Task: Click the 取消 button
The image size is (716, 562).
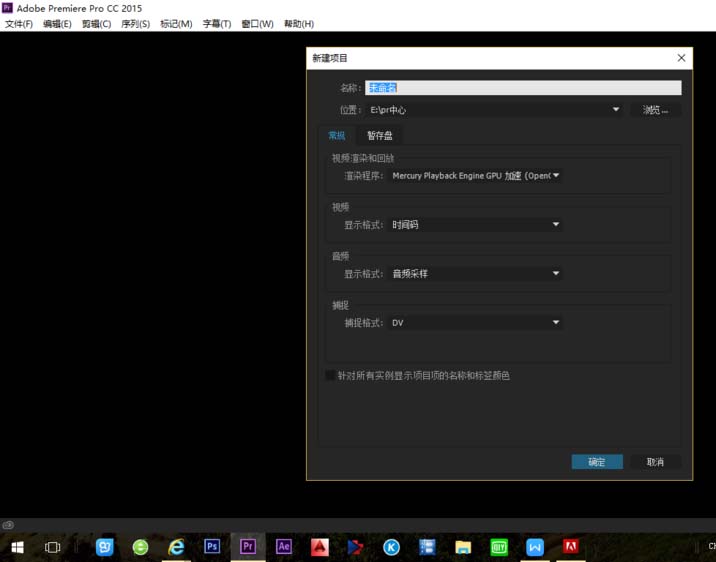Action: coord(655,462)
